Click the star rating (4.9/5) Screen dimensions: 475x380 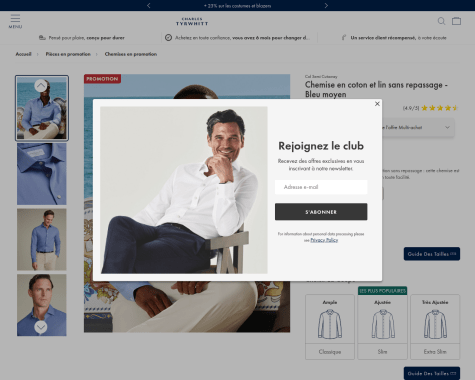430,108
